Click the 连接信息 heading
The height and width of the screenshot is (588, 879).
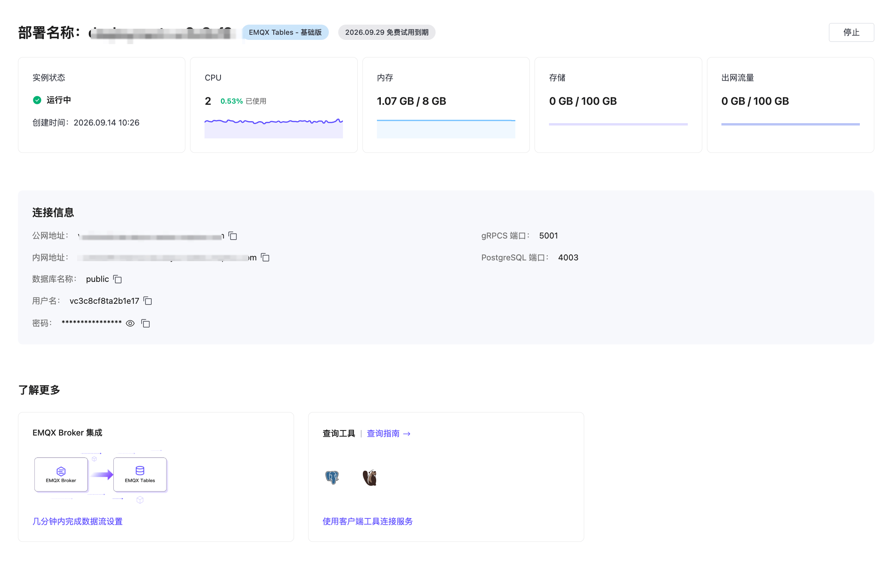click(x=53, y=213)
